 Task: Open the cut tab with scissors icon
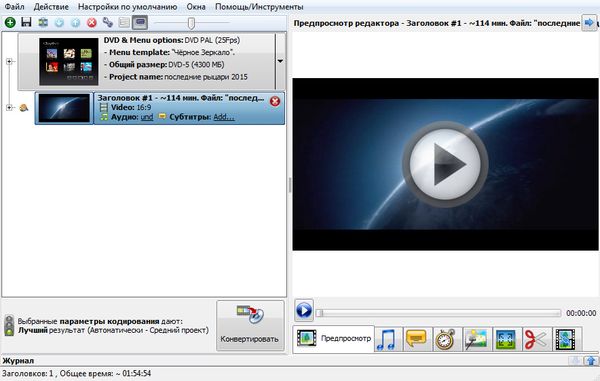536,339
